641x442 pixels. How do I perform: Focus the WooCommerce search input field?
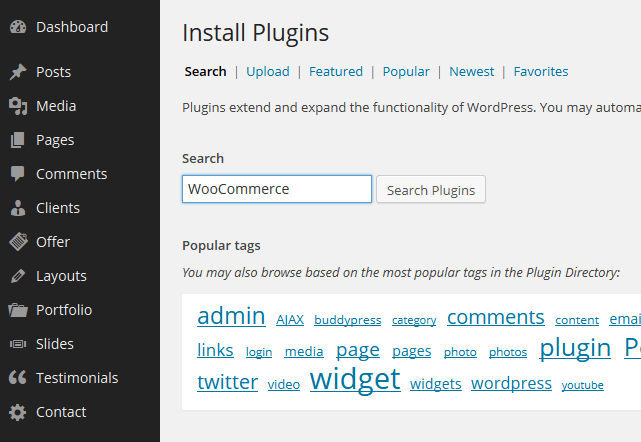[276, 189]
